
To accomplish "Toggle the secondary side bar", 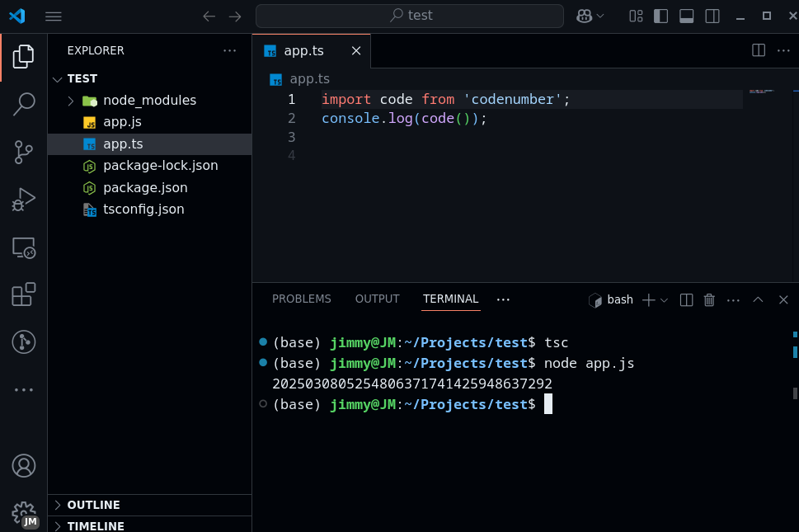I will click(x=712, y=16).
